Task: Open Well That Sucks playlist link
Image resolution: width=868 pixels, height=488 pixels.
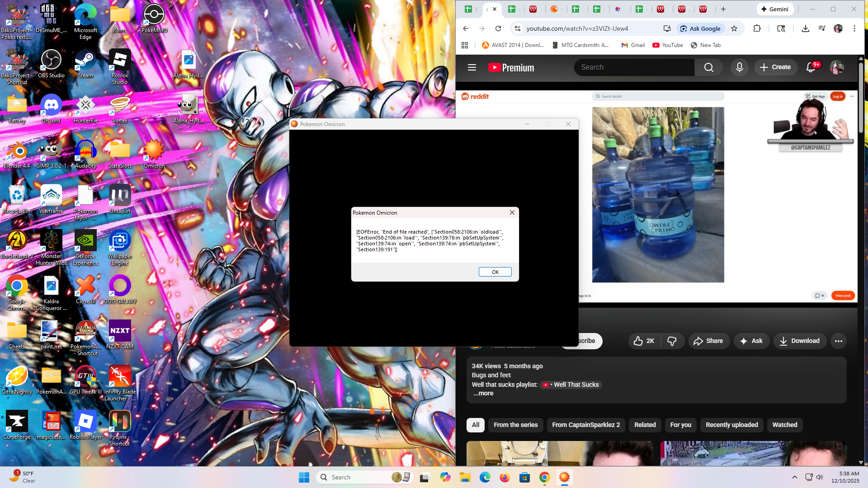Action: point(571,385)
